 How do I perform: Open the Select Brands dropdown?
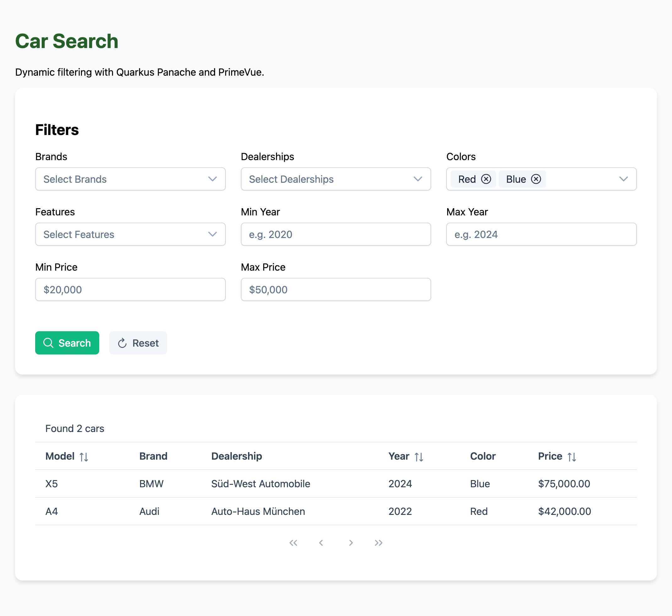[130, 179]
